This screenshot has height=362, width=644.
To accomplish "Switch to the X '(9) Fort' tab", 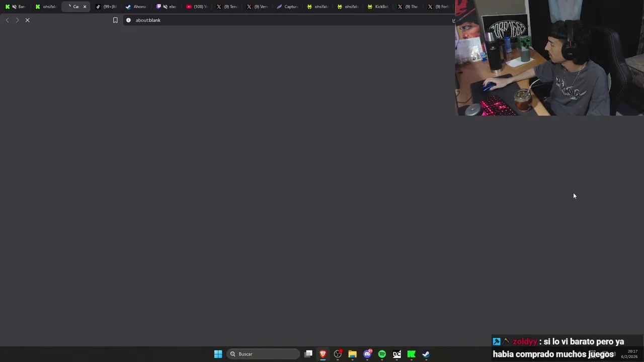I will pyautogui.click(x=438, y=7).
